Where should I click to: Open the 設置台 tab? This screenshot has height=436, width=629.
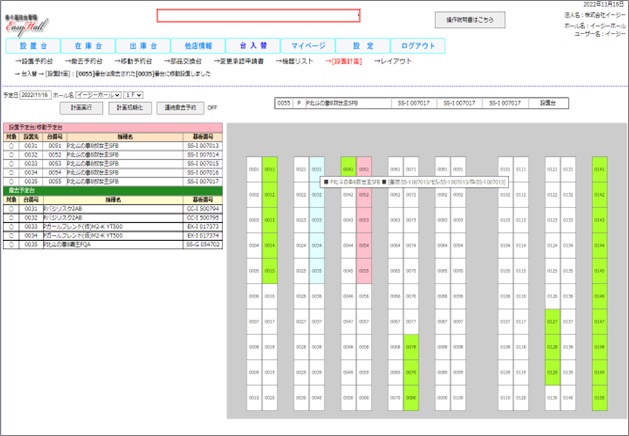pyautogui.click(x=32, y=46)
